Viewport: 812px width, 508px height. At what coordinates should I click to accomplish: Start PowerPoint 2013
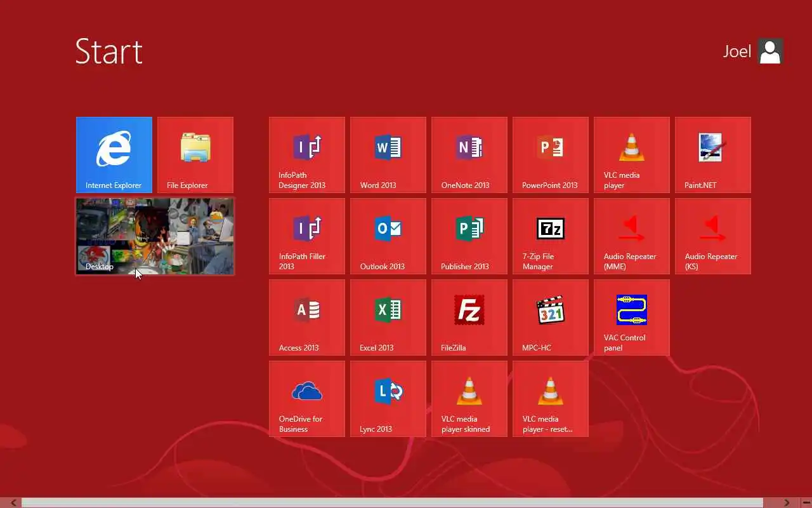551,155
